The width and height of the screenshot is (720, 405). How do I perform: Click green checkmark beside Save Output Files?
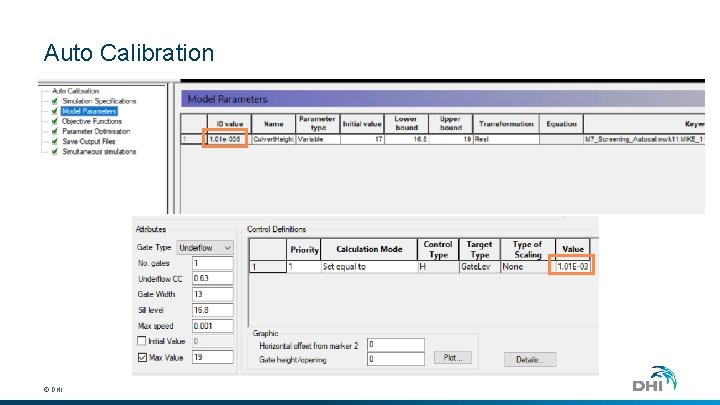pos(55,141)
